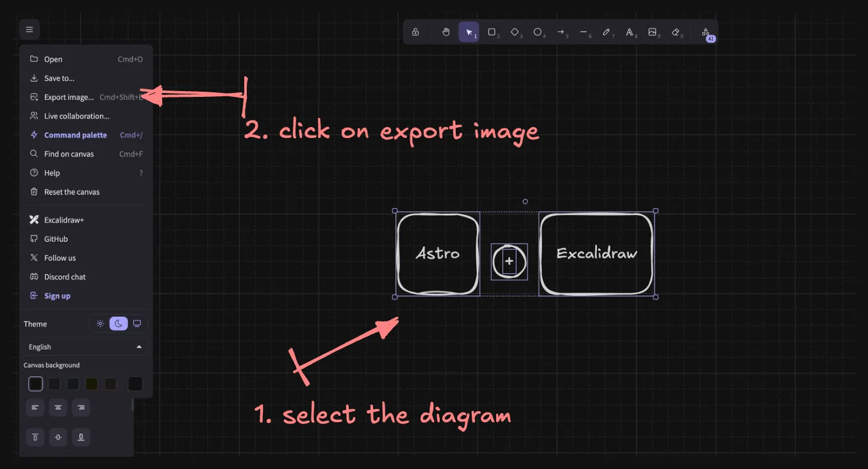Select the Rectangle tool
Image resolution: width=868 pixels, height=469 pixels.
pyautogui.click(x=492, y=31)
